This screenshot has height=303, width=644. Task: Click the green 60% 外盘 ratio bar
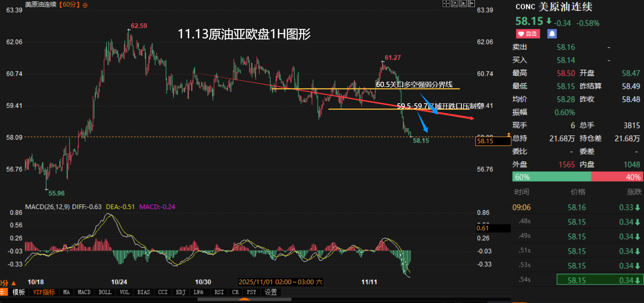click(x=551, y=177)
